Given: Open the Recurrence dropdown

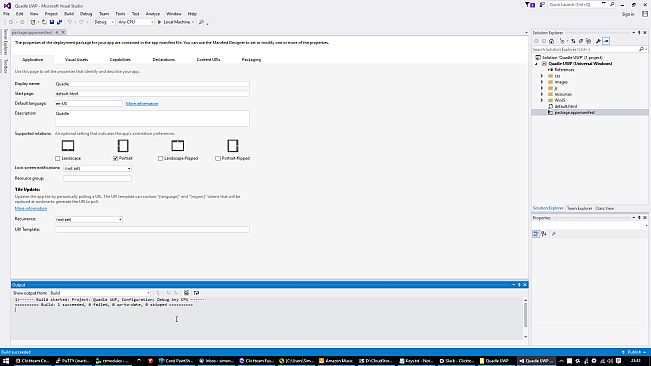Looking at the screenshot, I should [89, 220].
